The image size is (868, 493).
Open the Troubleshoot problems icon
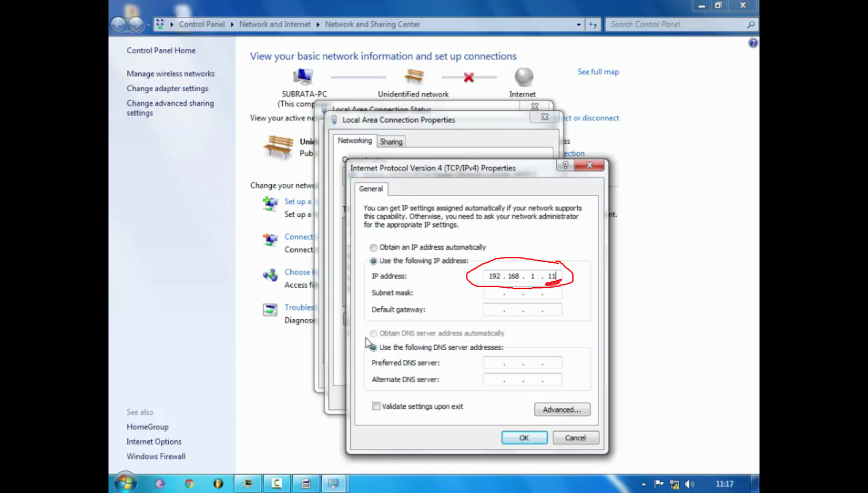(270, 309)
